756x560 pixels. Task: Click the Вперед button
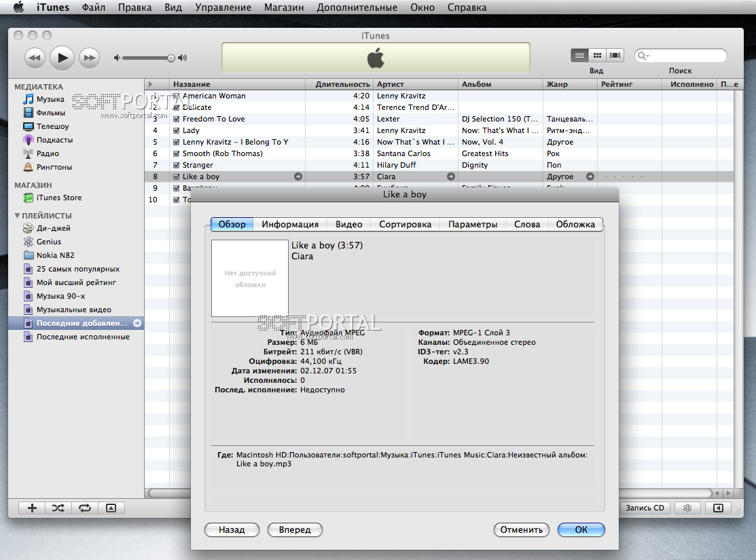point(295,529)
